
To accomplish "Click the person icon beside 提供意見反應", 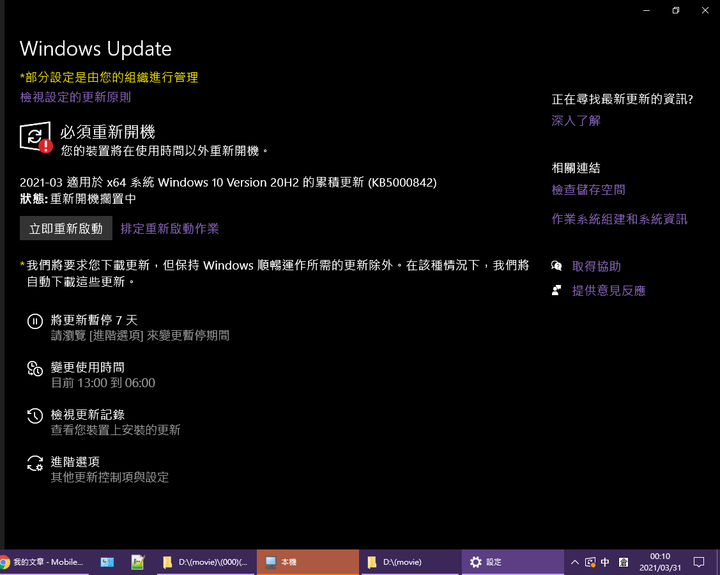I will (557, 290).
